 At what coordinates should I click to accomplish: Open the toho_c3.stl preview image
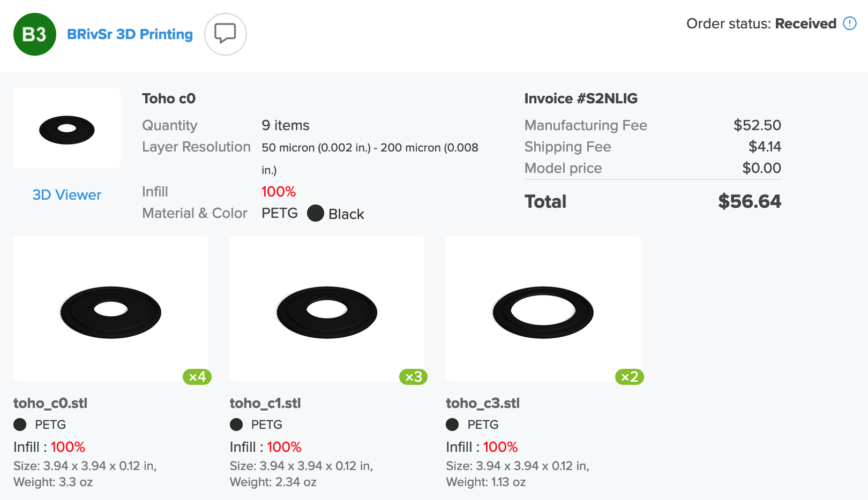(x=543, y=309)
